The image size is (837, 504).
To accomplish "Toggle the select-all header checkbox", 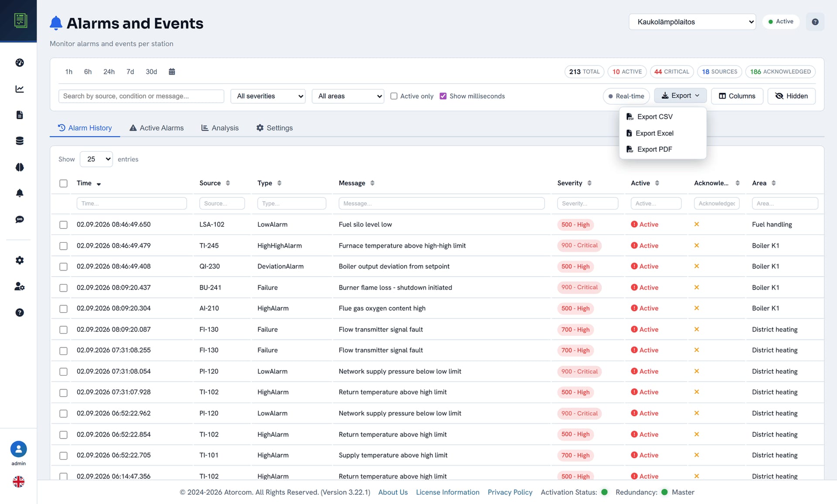I will pyautogui.click(x=64, y=183).
